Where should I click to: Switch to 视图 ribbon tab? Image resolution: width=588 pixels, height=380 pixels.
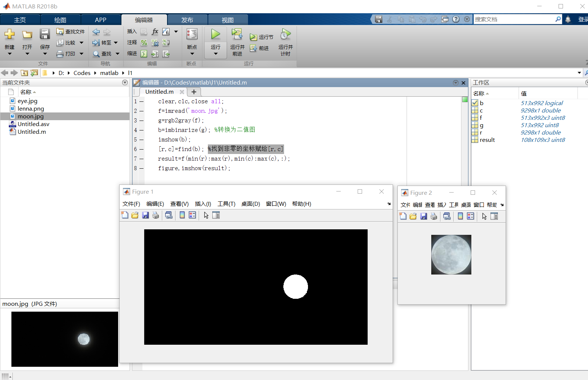coord(228,20)
